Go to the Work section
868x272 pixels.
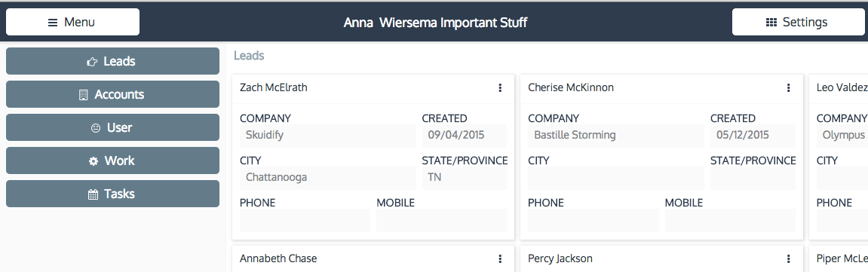click(x=112, y=160)
